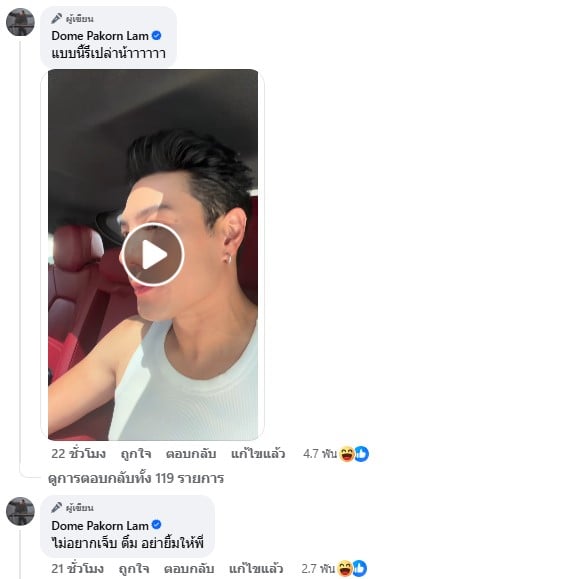Open the second Dome Pakorn Lam name link

tap(100, 525)
